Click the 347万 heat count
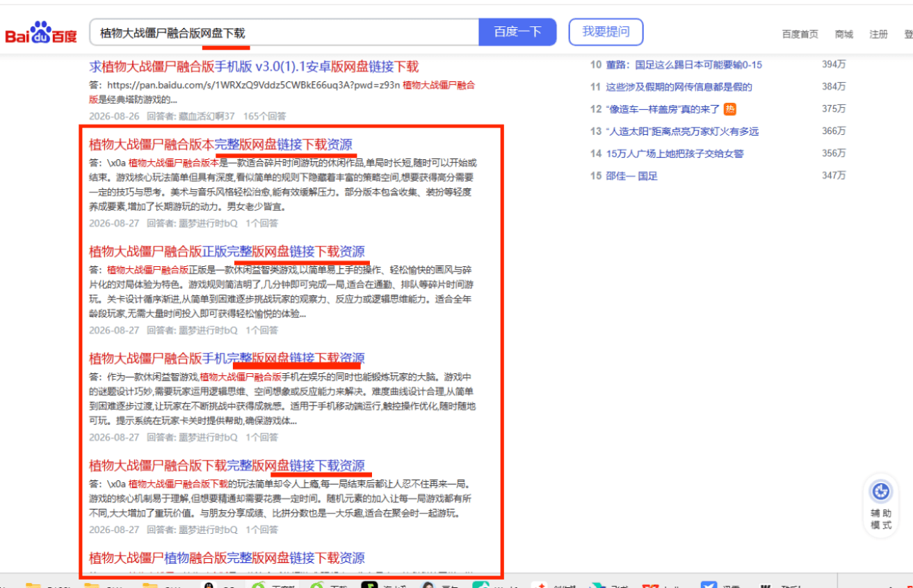The height and width of the screenshot is (588, 913). point(834,176)
